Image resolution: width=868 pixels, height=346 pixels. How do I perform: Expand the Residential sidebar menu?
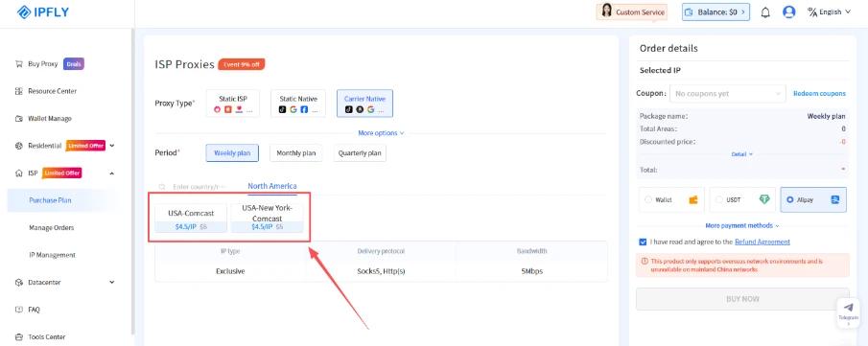coord(112,146)
